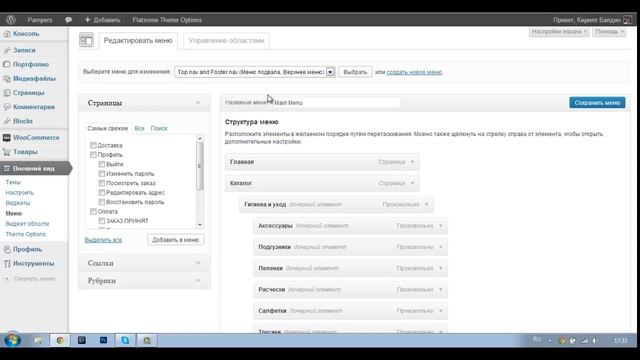
Task: Click the Выделить все link
Action: pyautogui.click(x=103, y=240)
